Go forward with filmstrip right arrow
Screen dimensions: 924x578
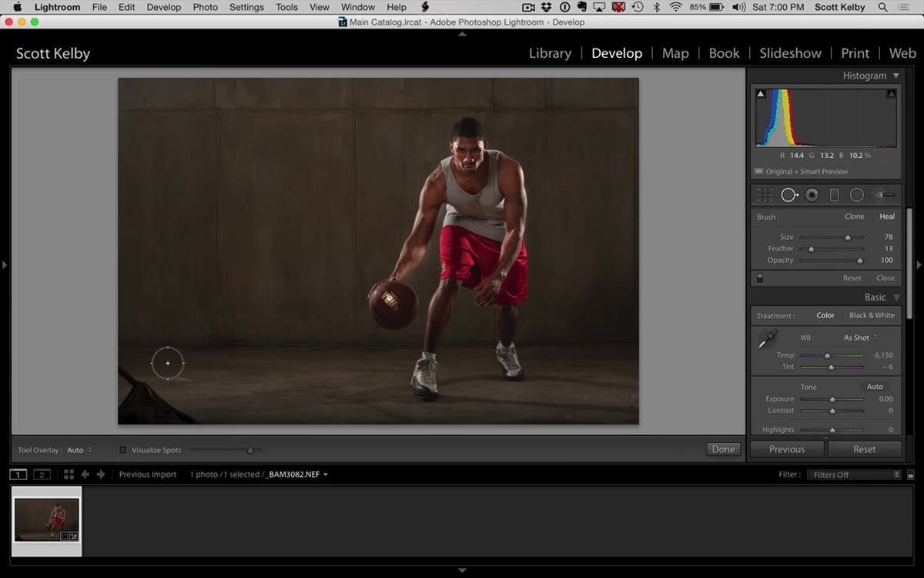101,475
